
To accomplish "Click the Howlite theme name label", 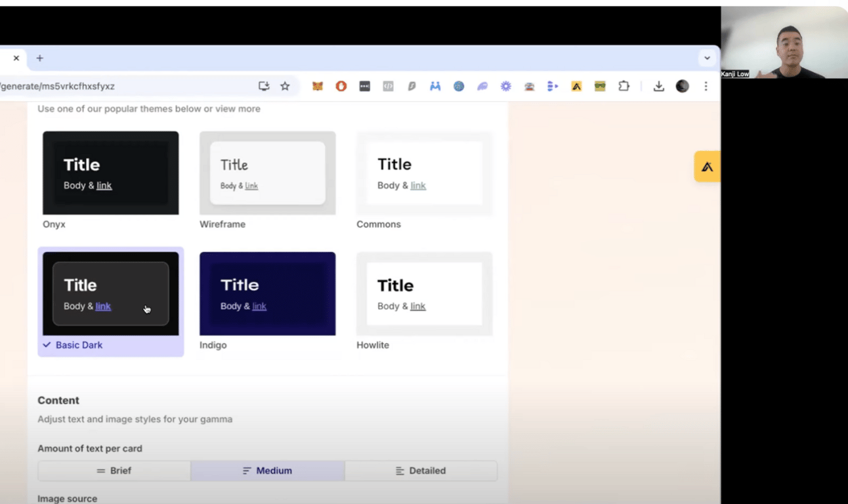I will [373, 345].
